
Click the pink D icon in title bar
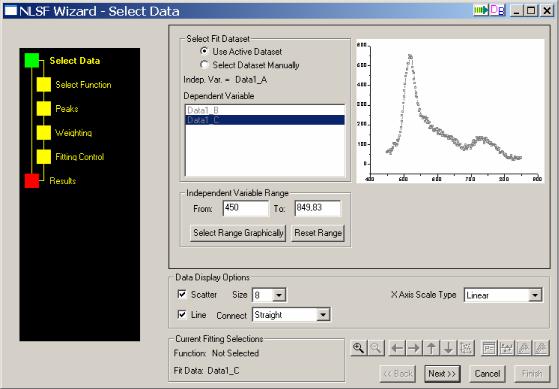[497, 10]
